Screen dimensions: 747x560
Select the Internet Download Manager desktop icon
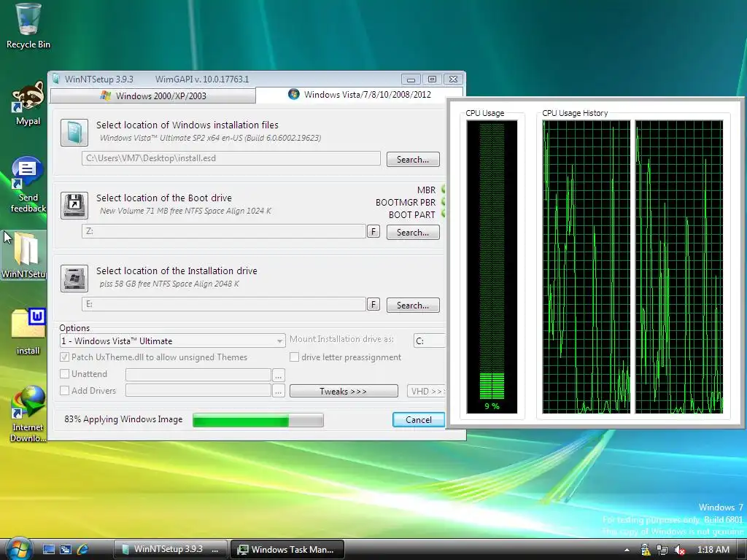[x=28, y=413]
